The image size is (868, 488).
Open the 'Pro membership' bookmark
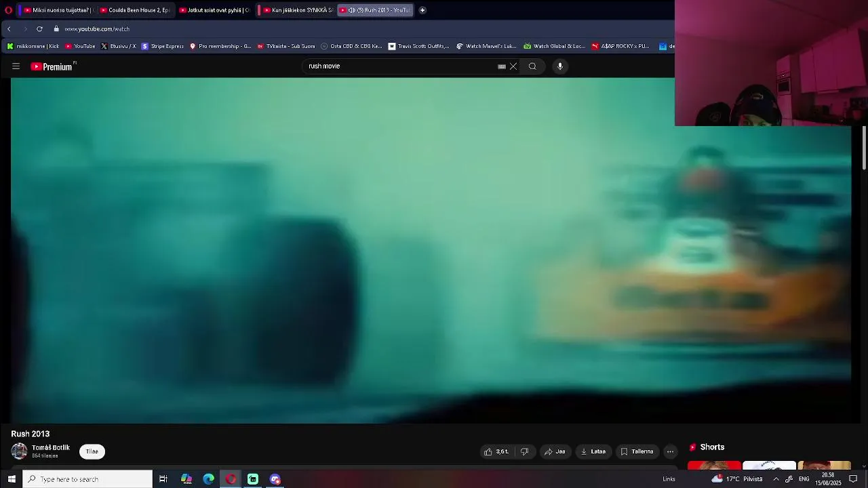(220, 46)
